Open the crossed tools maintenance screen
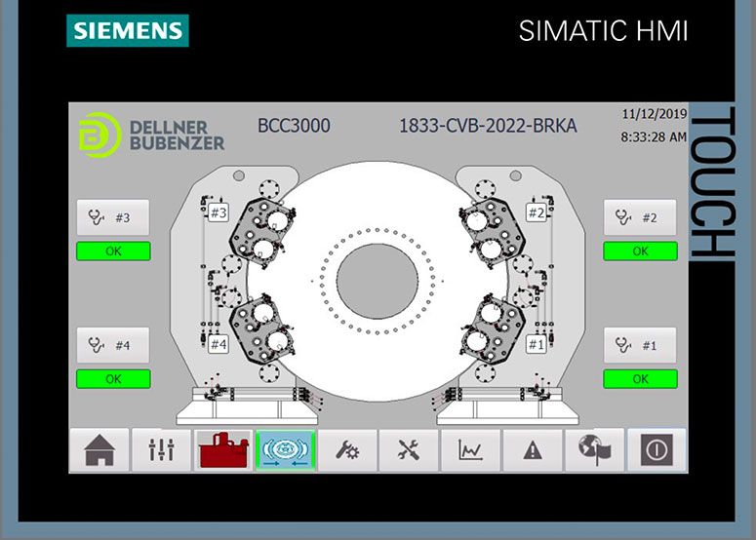The image size is (756, 540). 409,450
